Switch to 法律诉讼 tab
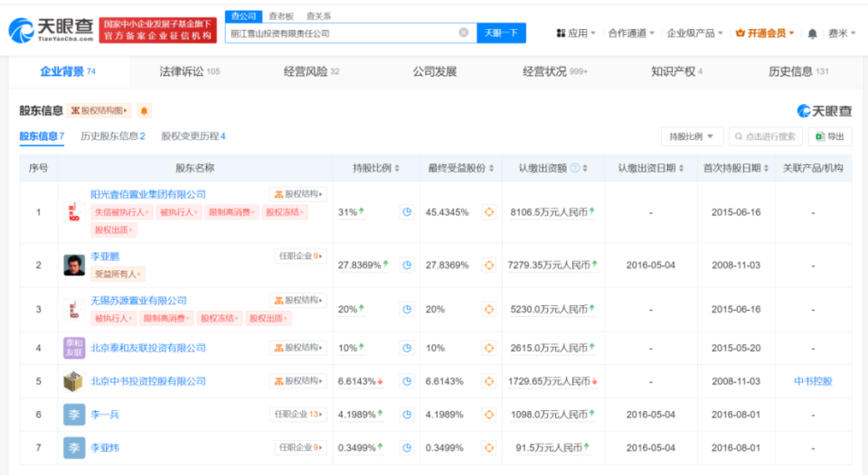 tap(189, 71)
